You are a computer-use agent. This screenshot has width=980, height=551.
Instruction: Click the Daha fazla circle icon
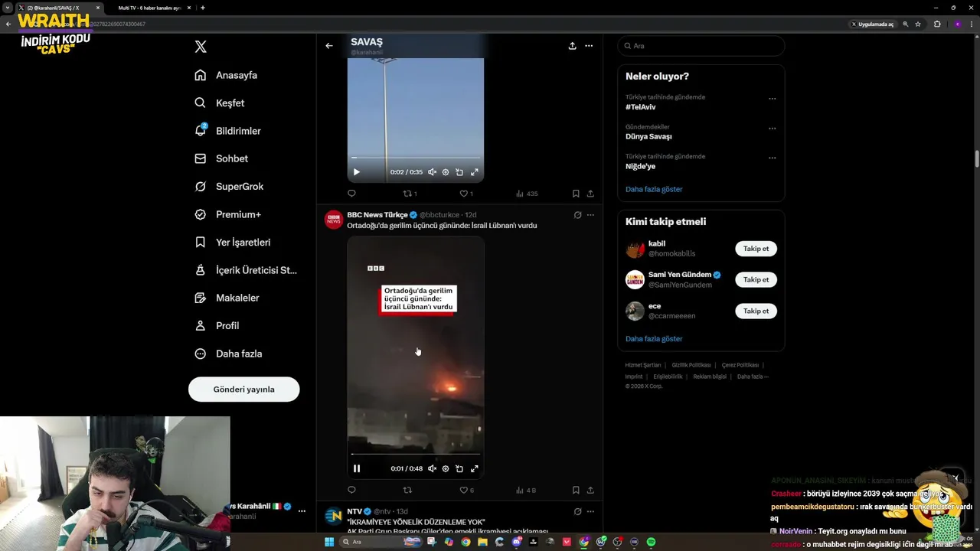click(201, 354)
